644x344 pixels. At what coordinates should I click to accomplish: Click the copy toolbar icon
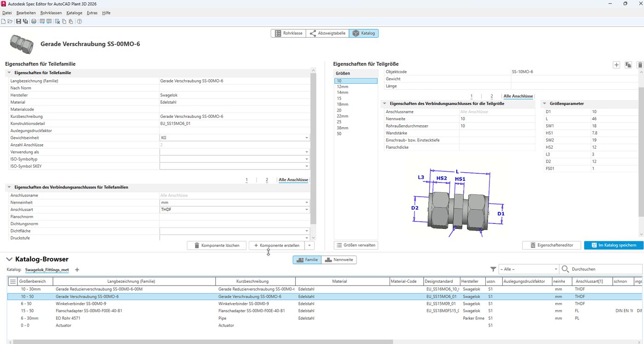point(64,21)
